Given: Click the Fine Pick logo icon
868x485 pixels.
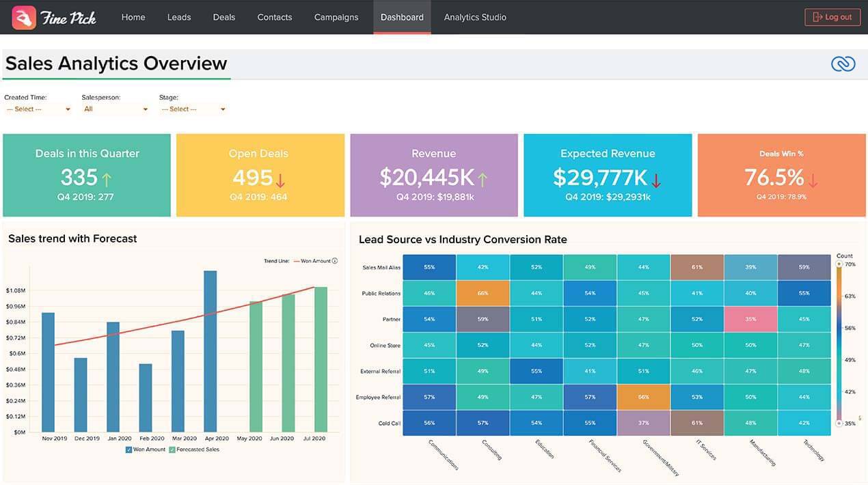Looking at the screenshot, I should 24,17.
